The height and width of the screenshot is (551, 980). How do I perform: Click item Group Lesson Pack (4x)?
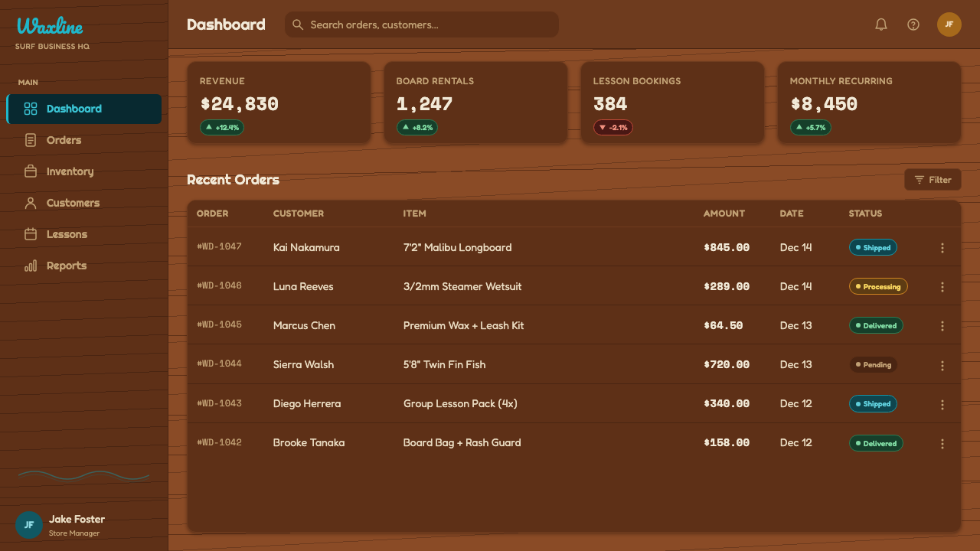click(x=460, y=403)
